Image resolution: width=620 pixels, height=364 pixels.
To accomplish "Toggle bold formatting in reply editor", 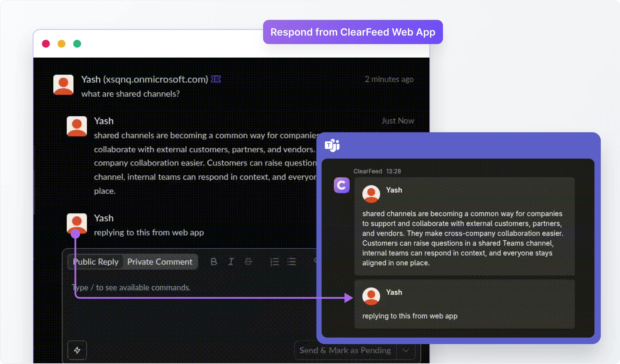I will 214,261.
